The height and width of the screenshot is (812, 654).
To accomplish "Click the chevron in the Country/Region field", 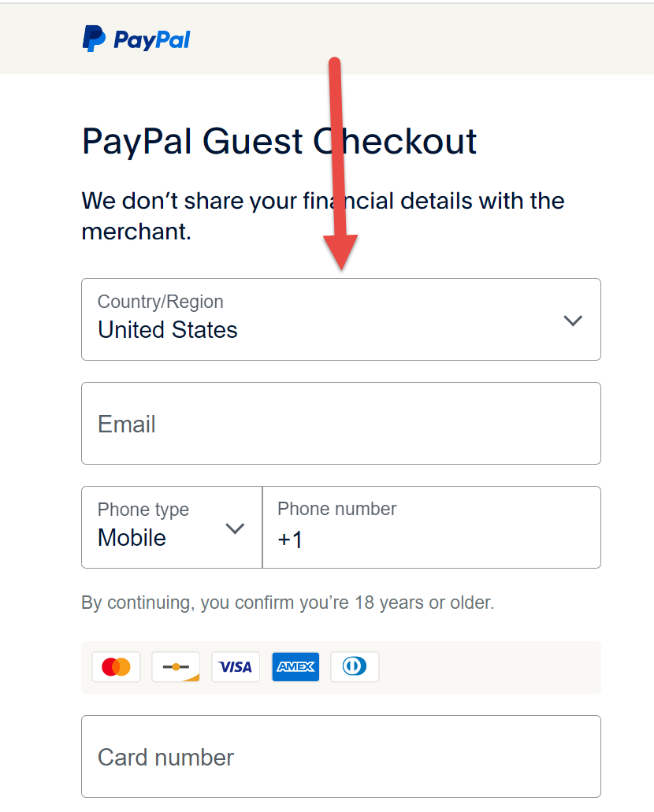I will [x=573, y=321].
